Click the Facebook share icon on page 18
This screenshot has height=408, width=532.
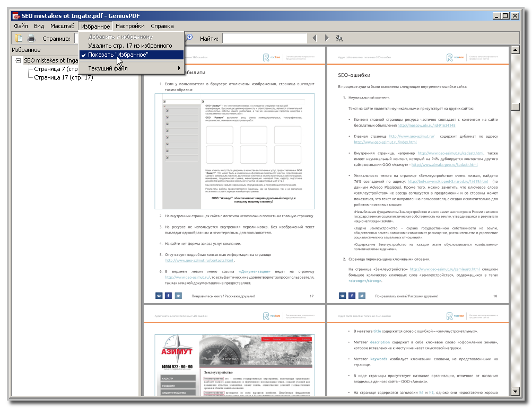(x=352, y=296)
